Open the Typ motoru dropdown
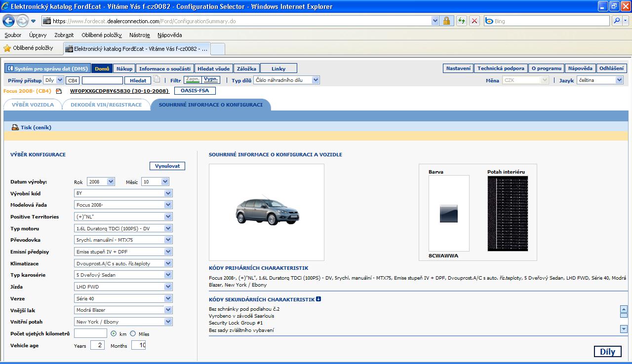Screen dimensions: 632x364 (x=168, y=228)
